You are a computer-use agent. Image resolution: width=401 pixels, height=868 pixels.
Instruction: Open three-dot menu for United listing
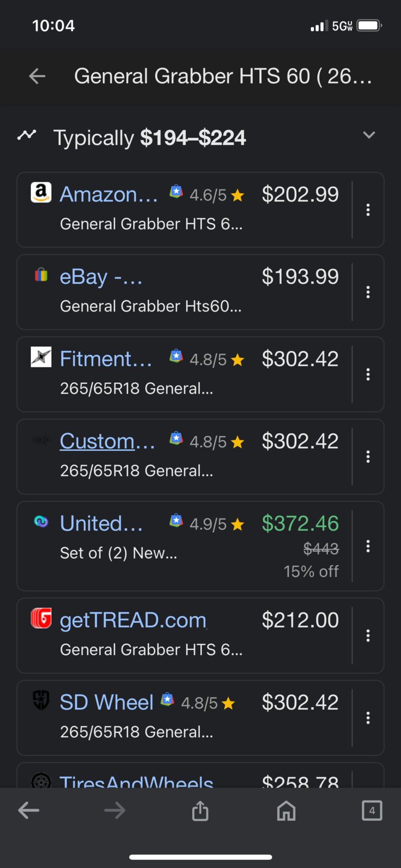pos(368,546)
